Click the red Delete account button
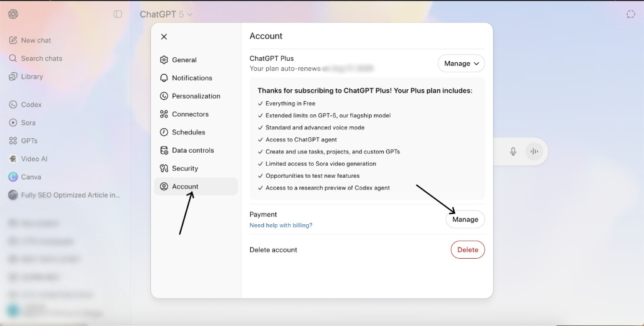Viewport: 644px width, 326px height. [468, 250]
